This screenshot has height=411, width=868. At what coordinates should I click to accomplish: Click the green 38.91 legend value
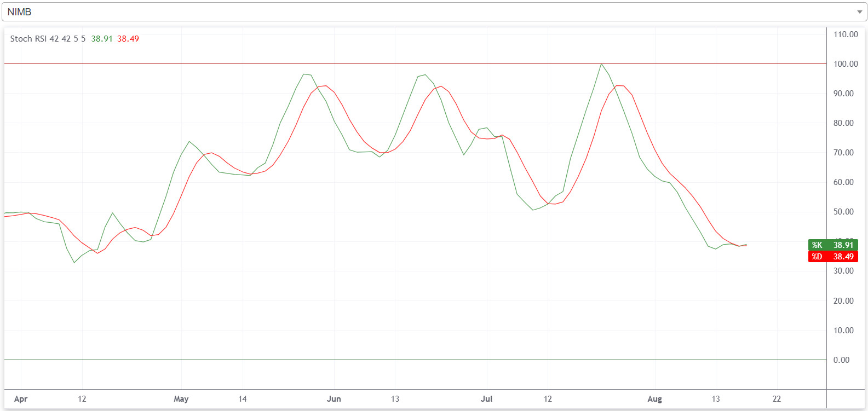102,39
